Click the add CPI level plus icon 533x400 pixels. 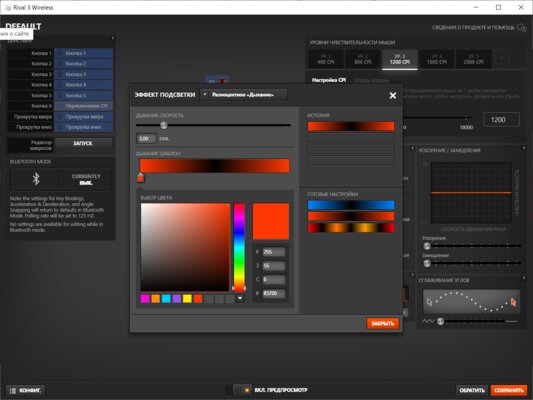502,59
